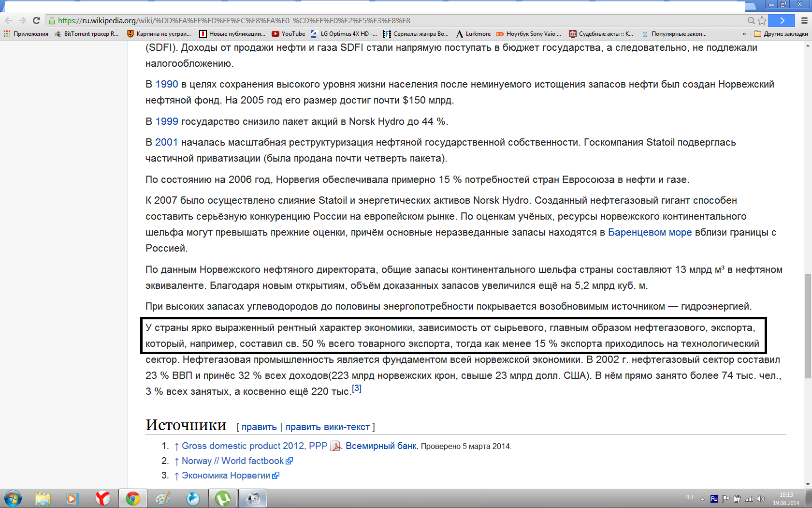The width and height of the screenshot is (812, 508).
Task: Open the Всемирный банк link
Action: point(381,446)
